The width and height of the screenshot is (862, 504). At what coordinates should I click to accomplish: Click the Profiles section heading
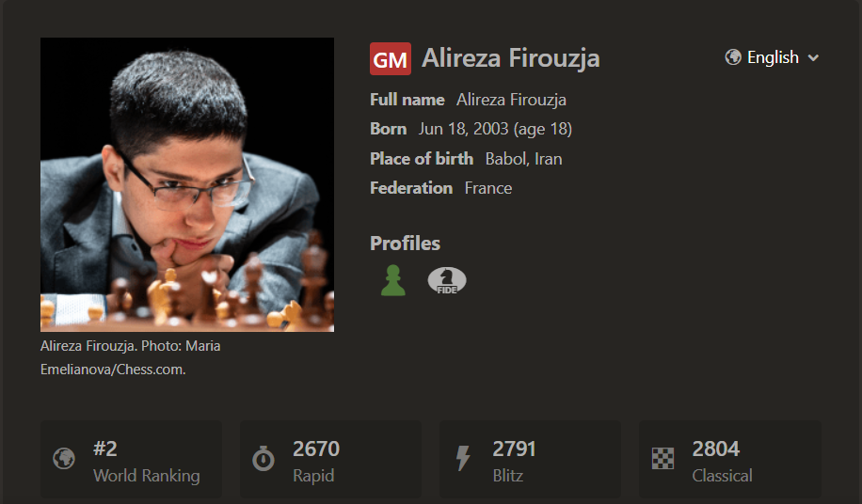point(405,244)
